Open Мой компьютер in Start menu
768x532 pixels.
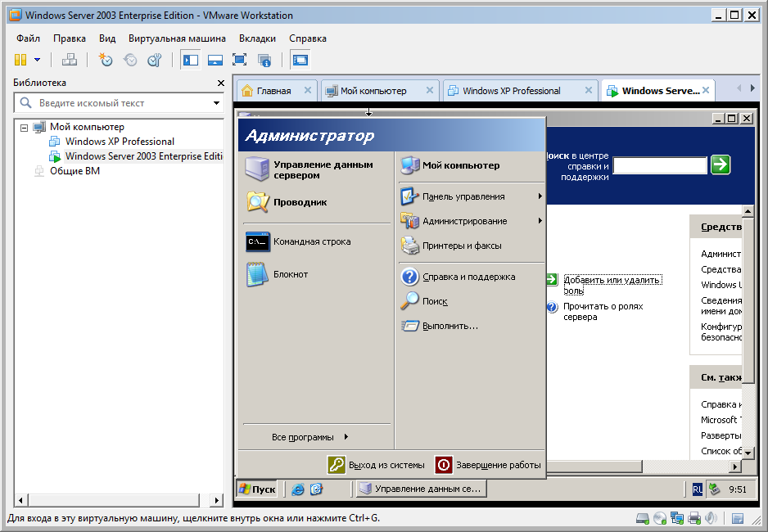(x=471, y=165)
